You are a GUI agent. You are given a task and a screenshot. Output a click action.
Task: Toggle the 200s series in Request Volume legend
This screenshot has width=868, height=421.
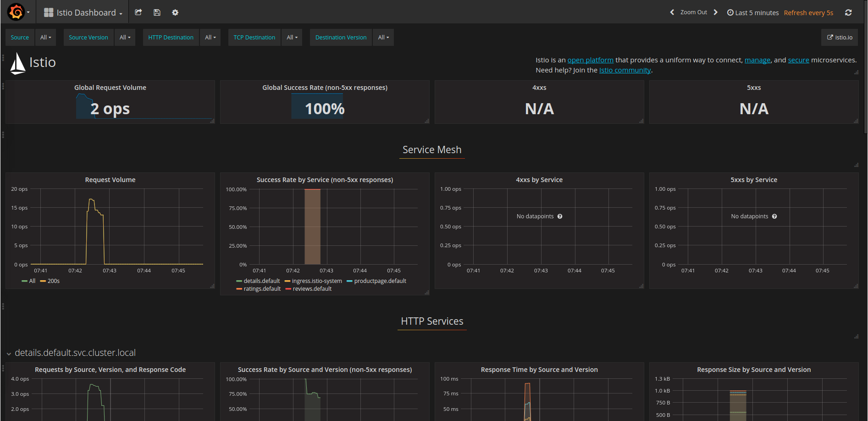[53, 281]
